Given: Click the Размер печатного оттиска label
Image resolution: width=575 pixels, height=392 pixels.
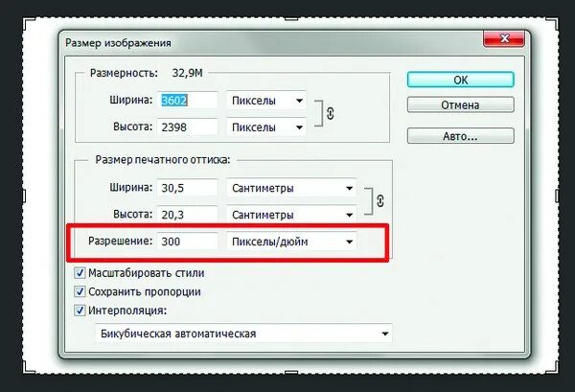Looking at the screenshot, I should (x=163, y=160).
